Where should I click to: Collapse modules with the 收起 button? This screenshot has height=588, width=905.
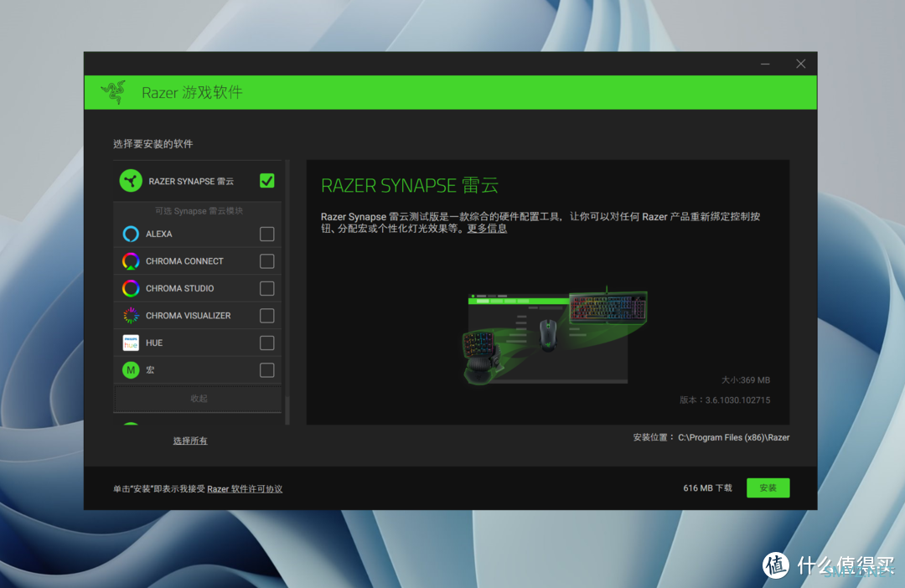[198, 399]
